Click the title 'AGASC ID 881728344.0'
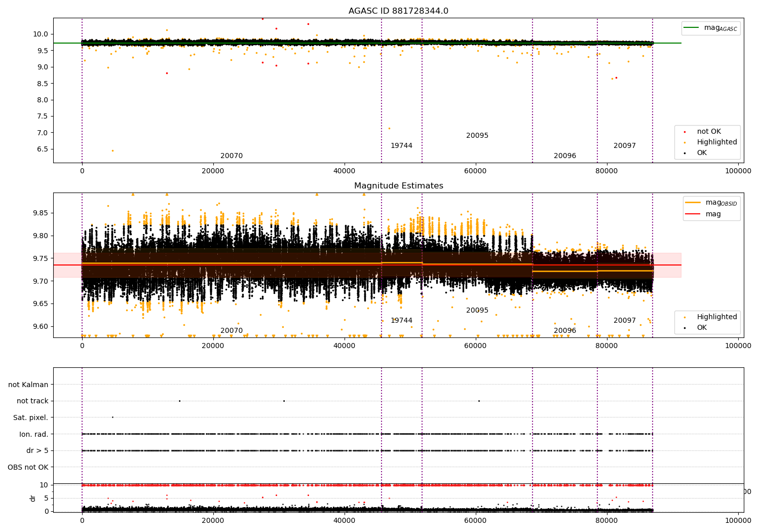Image resolution: width=760 pixels, height=532 pixels. (398, 11)
